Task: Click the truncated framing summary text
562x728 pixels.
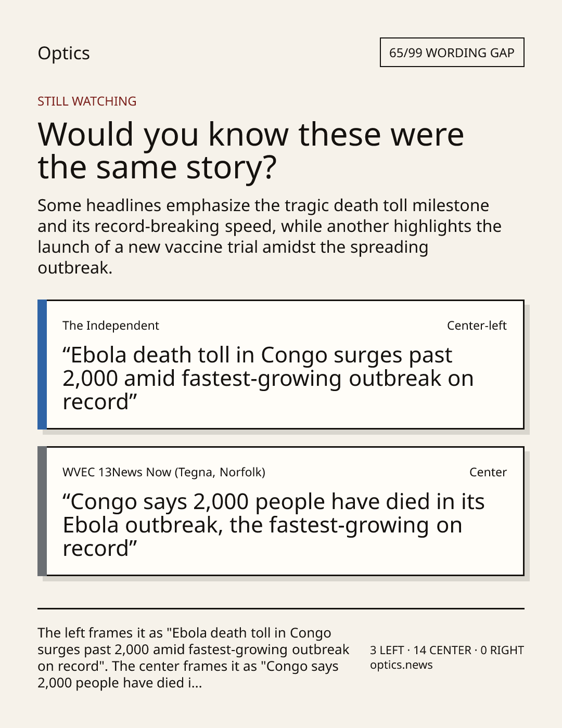Action: (194, 658)
